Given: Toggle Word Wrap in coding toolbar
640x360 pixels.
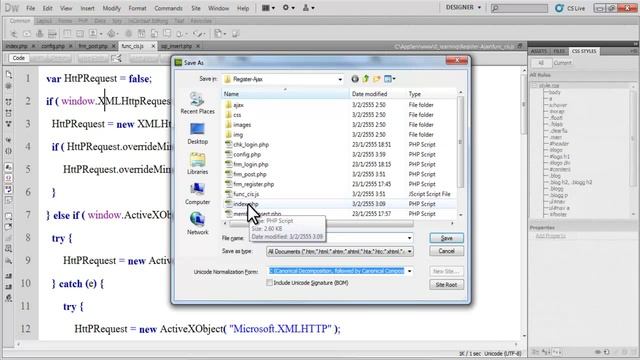Looking at the screenshot, I should (9, 189).
